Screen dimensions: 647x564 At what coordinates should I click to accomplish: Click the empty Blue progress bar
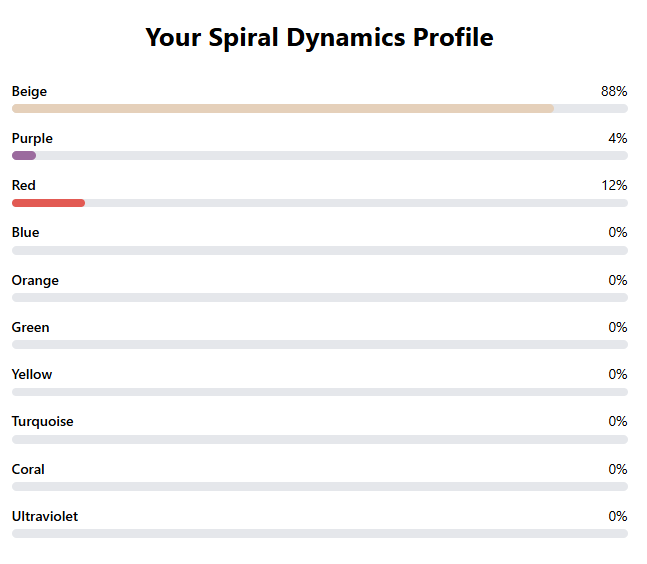coord(320,250)
